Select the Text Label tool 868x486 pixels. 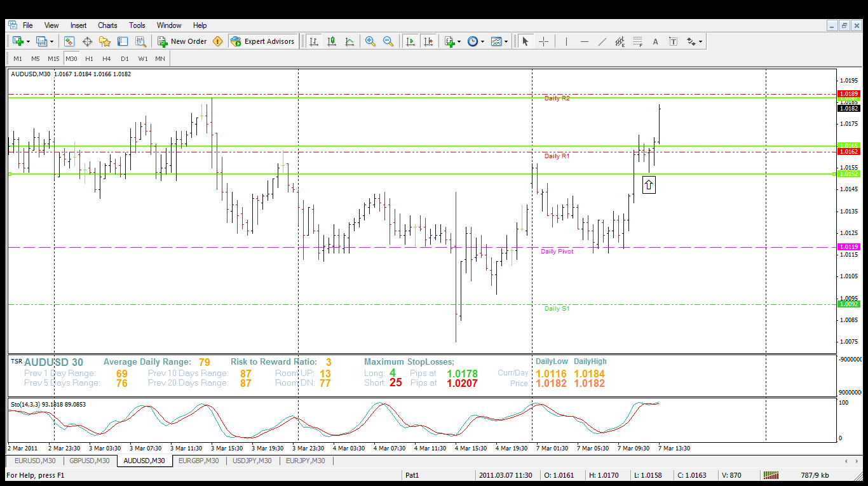click(x=674, y=41)
